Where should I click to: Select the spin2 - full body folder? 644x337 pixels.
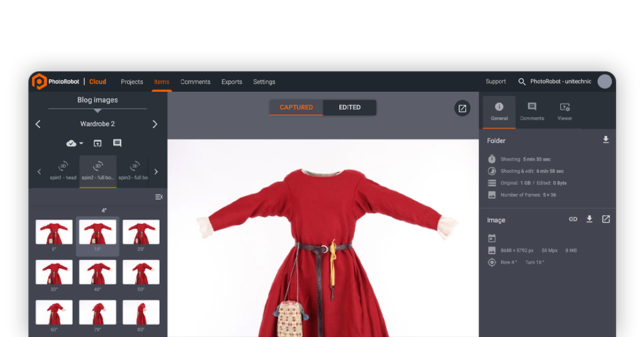(x=98, y=171)
